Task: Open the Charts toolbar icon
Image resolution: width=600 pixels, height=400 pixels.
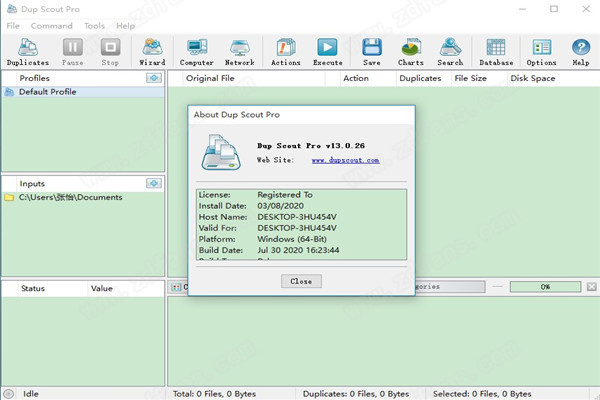Action: pyautogui.click(x=411, y=50)
